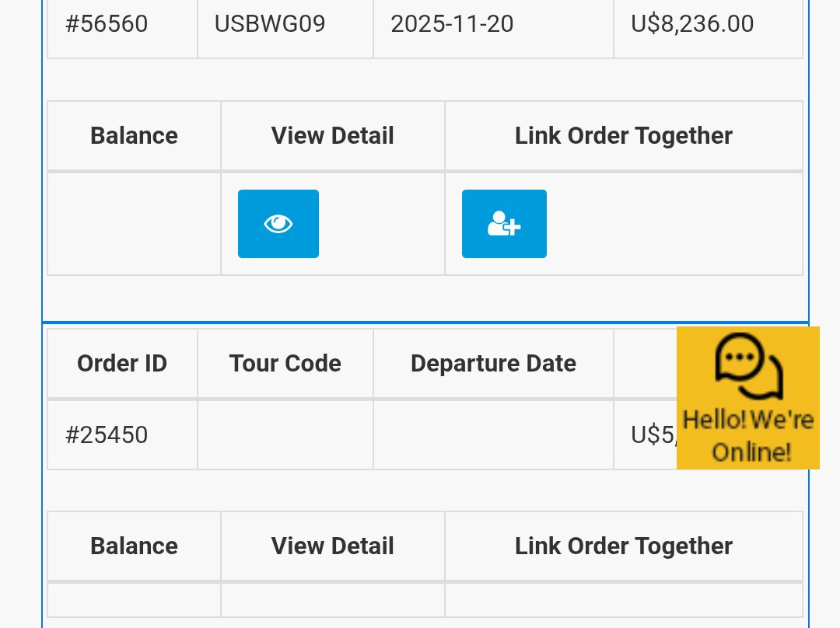Viewport: 840px width, 628px height.
Task: Click the second View Detail column header
Action: (332, 546)
